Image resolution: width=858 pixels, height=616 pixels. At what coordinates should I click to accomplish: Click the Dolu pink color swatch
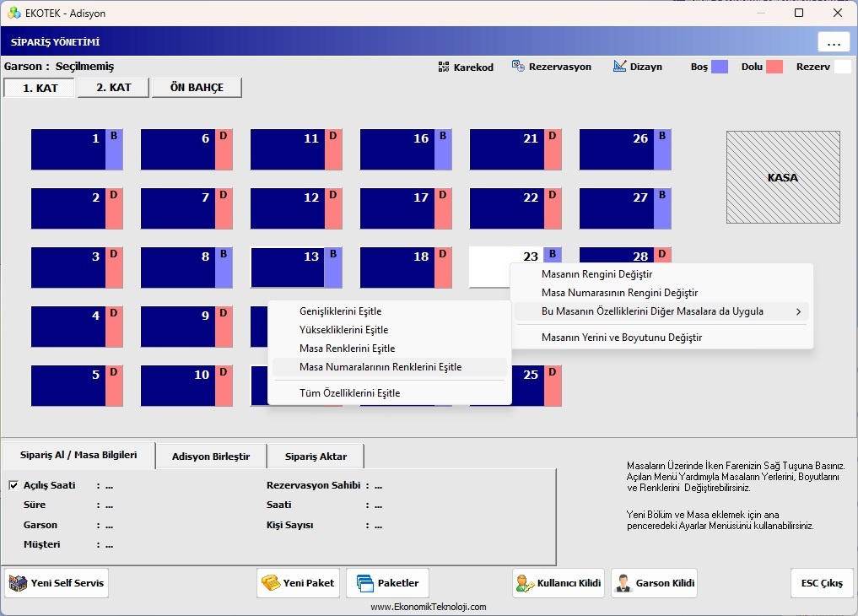774,67
